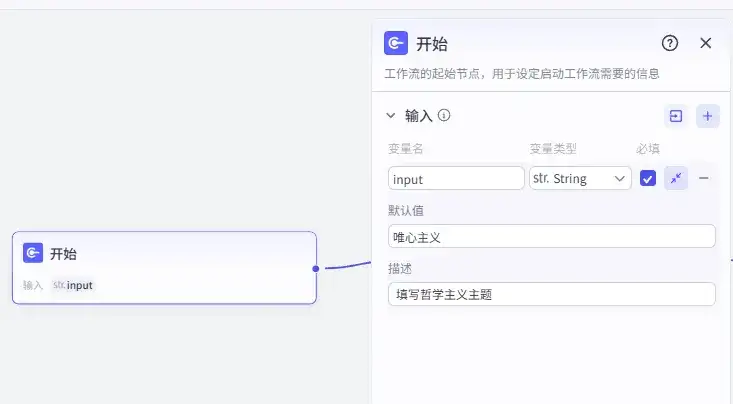Click the str.input tag in the node

(73, 285)
